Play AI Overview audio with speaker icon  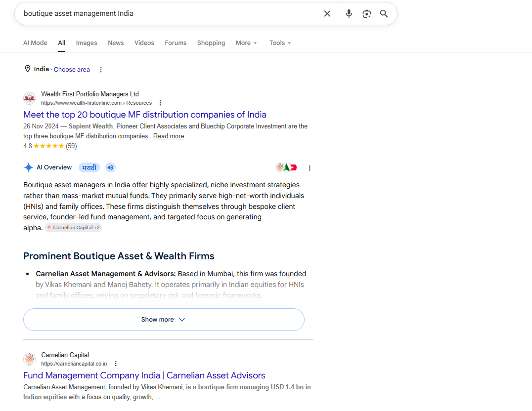pyautogui.click(x=110, y=167)
